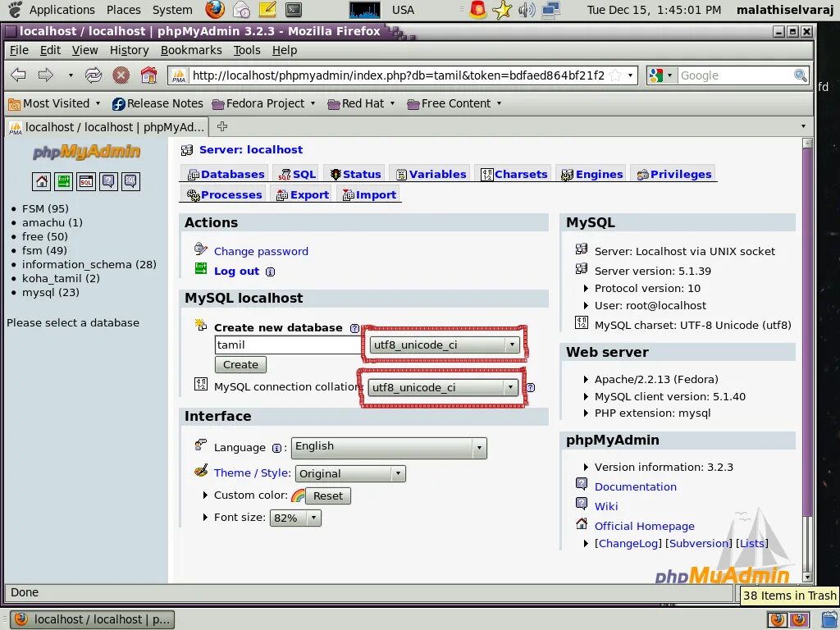Go to Firefox Home page icon
The width and height of the screenshot is (840, 630).
[148, 75]
